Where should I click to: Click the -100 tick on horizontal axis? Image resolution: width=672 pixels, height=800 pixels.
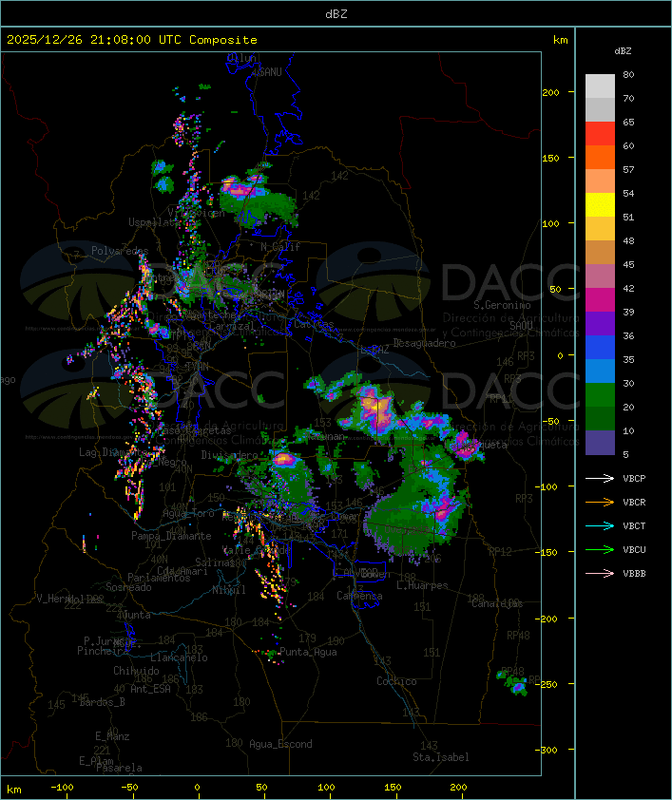62,788
